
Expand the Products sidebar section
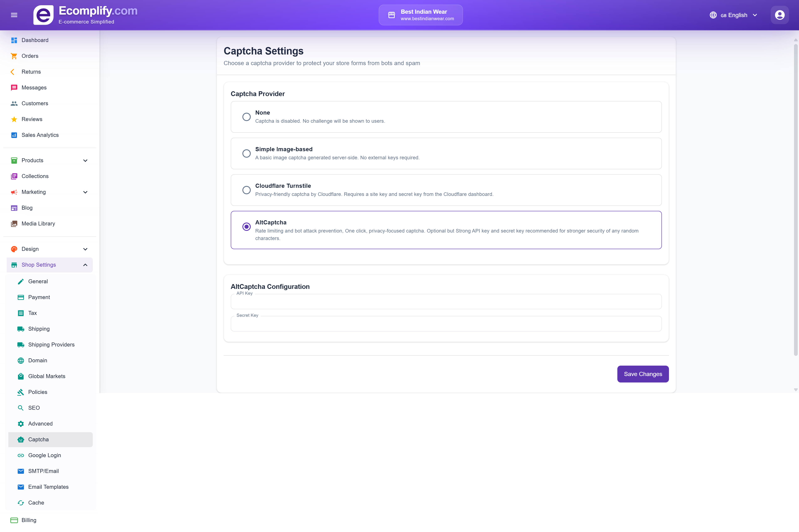click(85, 160)
